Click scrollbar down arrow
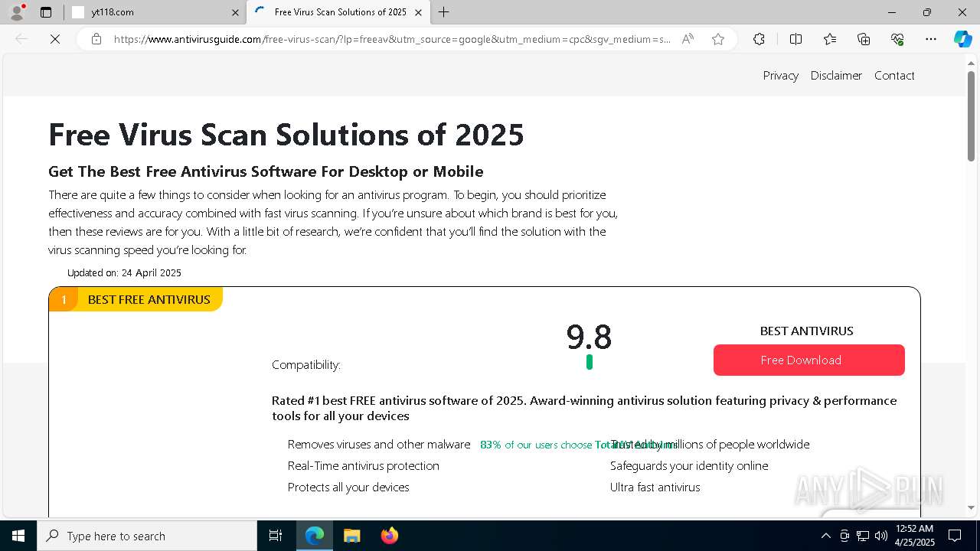Viewport: 980px width, 551px height. 971,507
